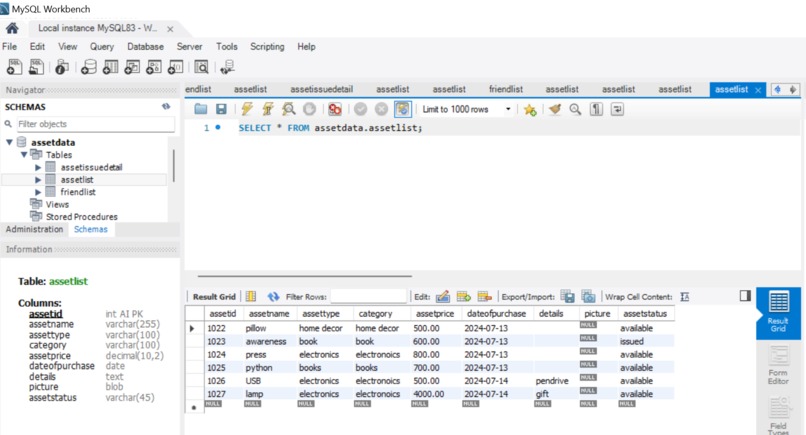Open find panel magnifier in editor toolbar
Image resolution: width=806 pixels, height=435 pixels.
(x=575, y=109)
